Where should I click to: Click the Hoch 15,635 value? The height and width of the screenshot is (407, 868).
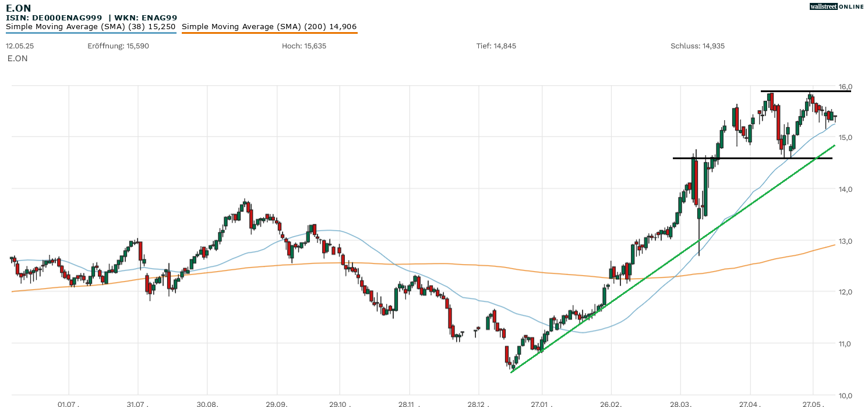coord(304,45)
